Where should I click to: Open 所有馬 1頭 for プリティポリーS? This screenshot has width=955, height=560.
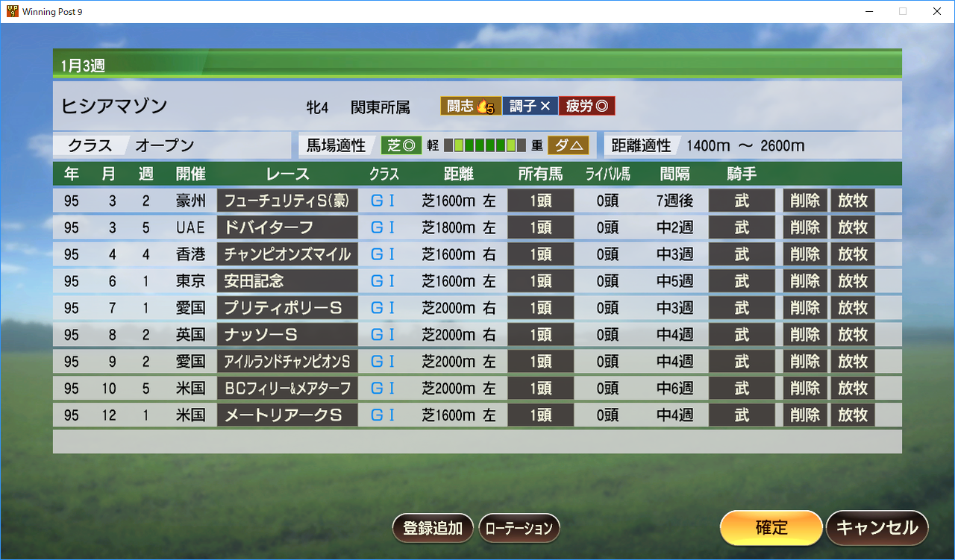point(541,308)
